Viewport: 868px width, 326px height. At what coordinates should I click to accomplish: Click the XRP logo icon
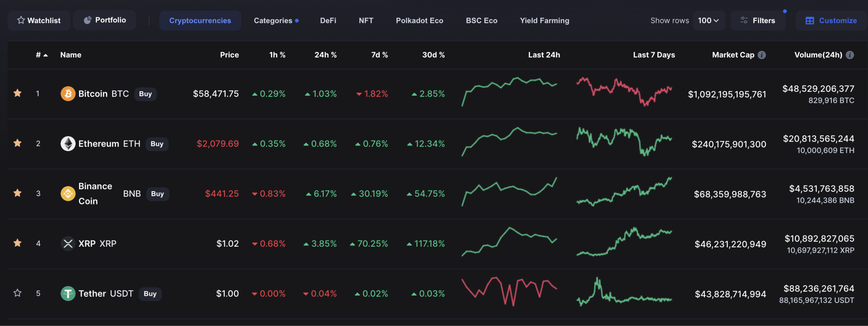coord(68,244)
